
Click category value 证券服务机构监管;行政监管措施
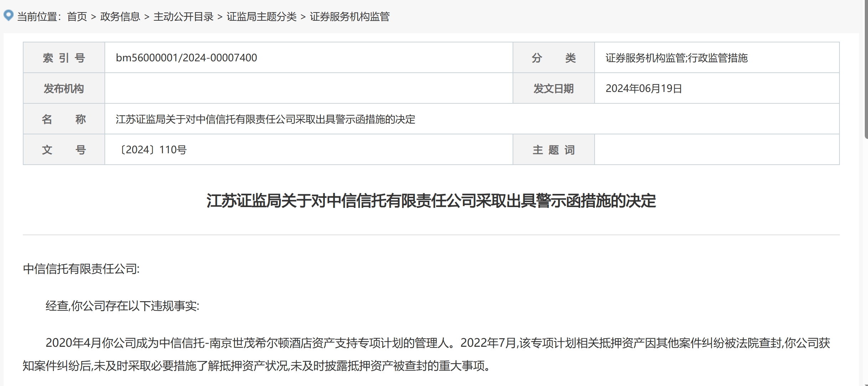(676, 58)
